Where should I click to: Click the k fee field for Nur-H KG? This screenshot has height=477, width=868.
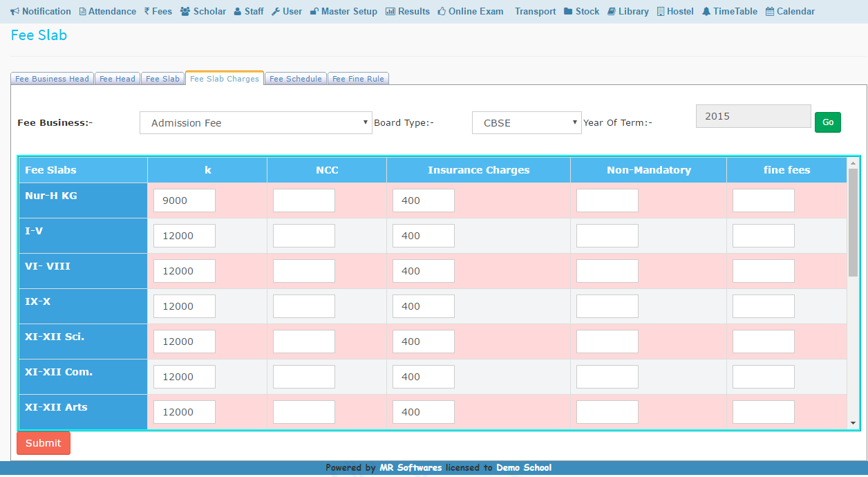pos(185,200)
